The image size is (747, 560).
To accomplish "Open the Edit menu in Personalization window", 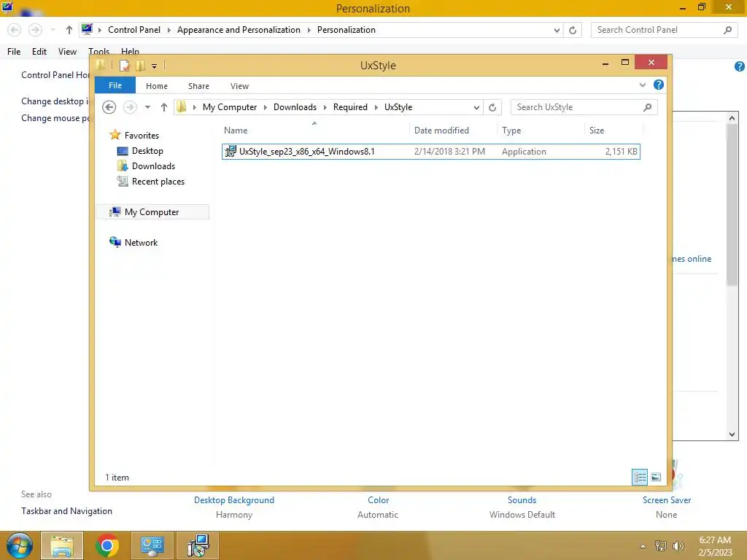I will (39, 52).
